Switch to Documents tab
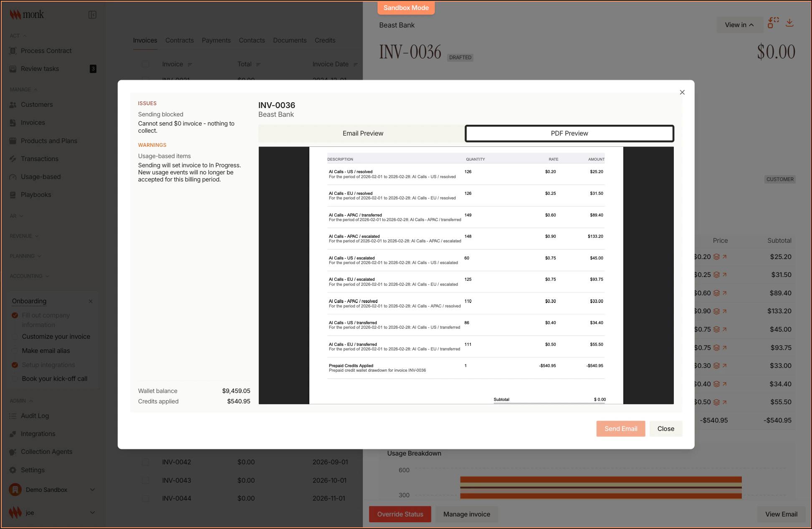 coord(290,40)
